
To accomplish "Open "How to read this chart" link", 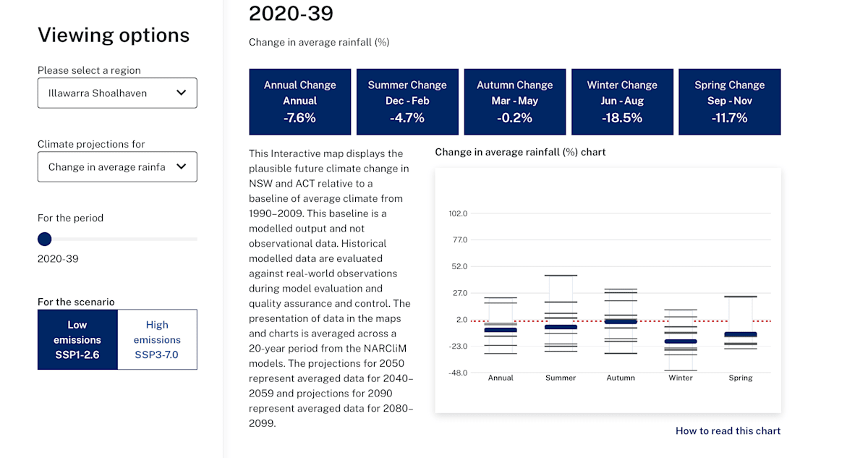I will coord(728,431).
